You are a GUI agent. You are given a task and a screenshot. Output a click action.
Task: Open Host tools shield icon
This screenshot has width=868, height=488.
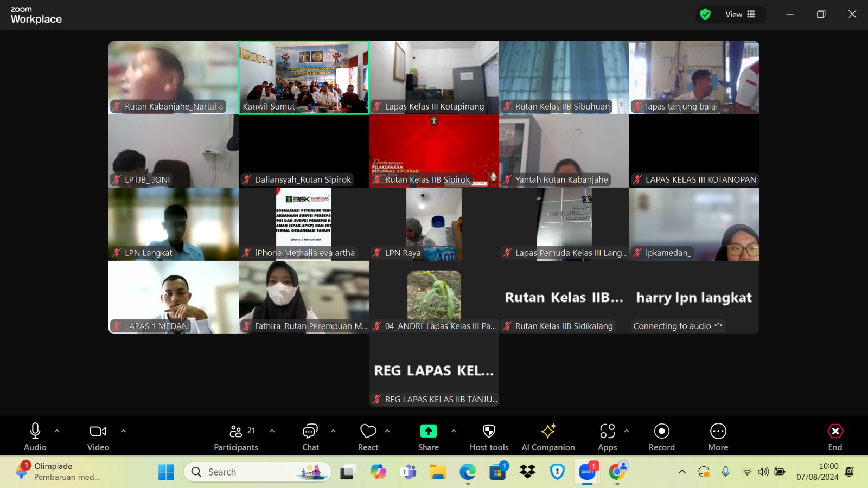tap(489, 431)
